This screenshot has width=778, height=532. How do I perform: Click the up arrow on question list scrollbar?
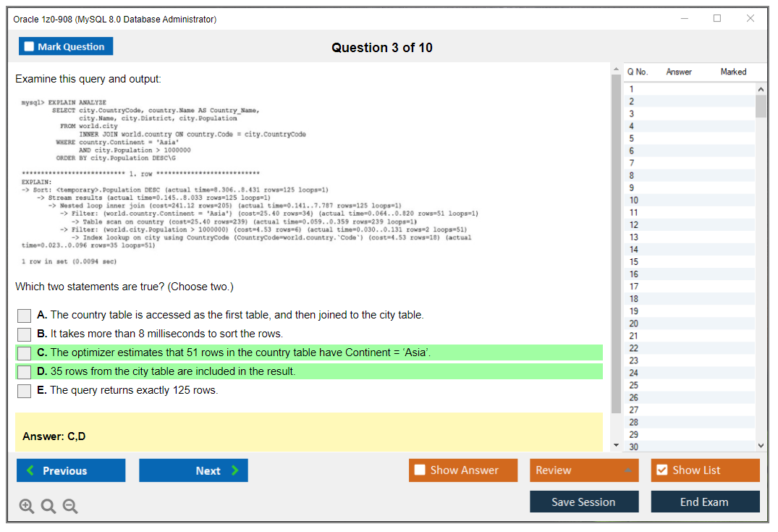click(761, 88)
